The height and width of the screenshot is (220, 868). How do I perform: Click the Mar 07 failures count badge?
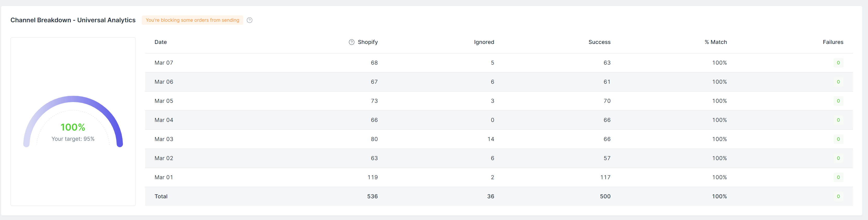[x=838, y=63]
